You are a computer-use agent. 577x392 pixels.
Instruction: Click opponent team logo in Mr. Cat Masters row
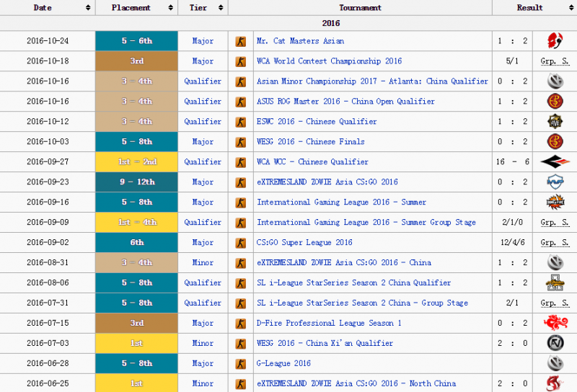point(555,40)
